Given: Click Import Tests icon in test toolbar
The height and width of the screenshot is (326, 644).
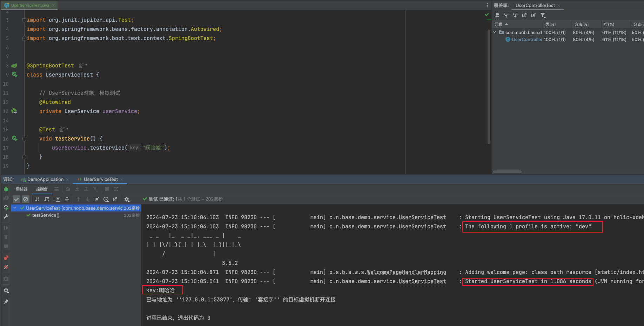Looking at the screenshot, I should point(97,199).
